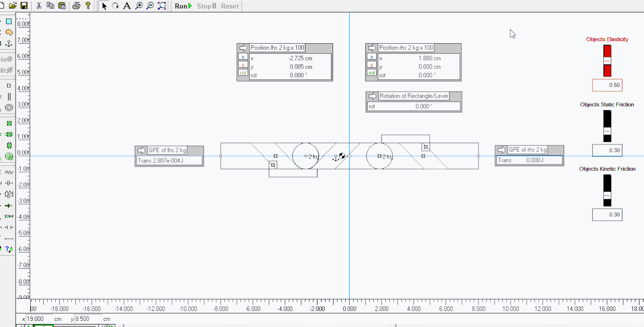Toggle x readout in Position lhs meter
Screen dimensions: 644x327
pyautogui.click(x=243, y=57)
